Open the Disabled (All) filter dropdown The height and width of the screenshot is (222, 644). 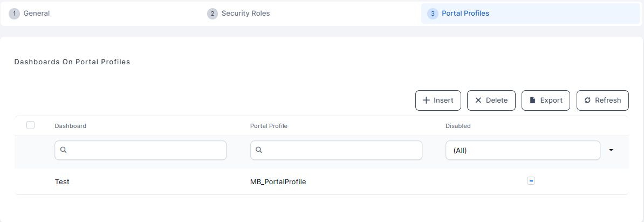(x=522, y=150)
